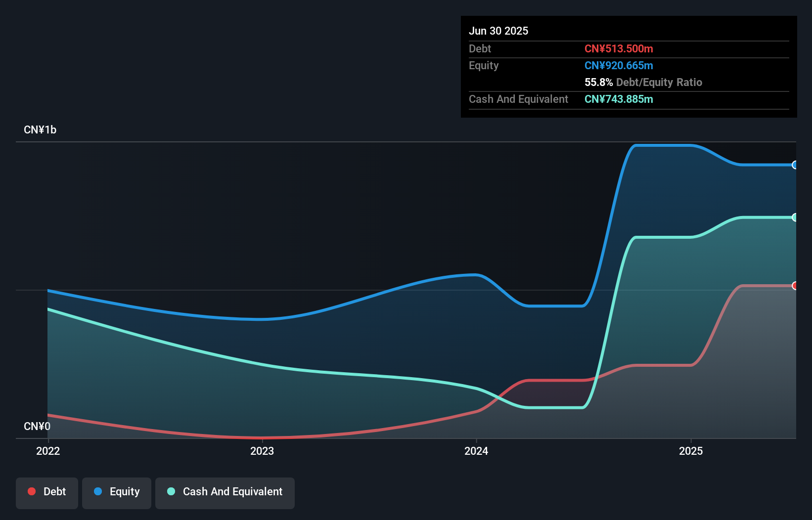Click the CN¥1b gridline label
This screenshot has height=520, width=812.
click(x=40, y=130)
